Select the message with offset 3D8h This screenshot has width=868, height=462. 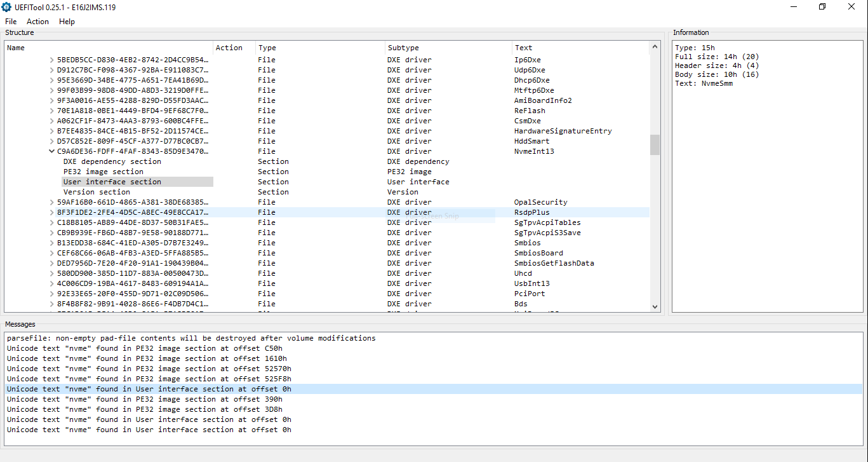[434, 409]
